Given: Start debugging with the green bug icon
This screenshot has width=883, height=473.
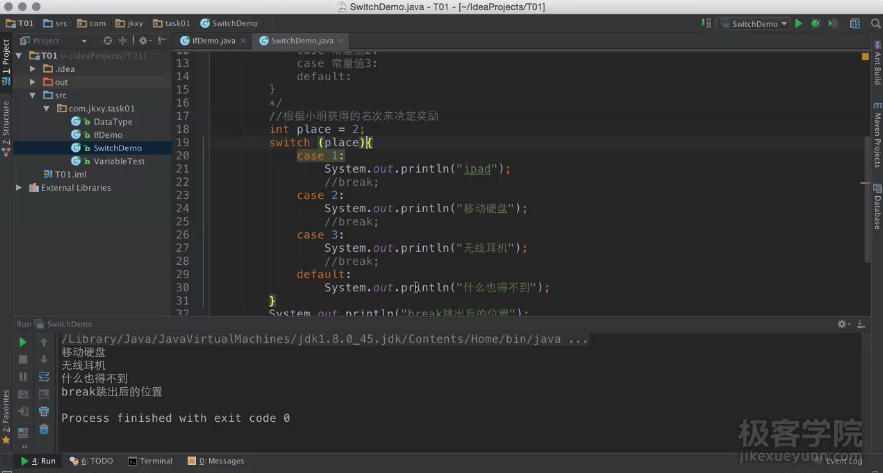Looking at the screenshot, I should click(x=815, y=23).
